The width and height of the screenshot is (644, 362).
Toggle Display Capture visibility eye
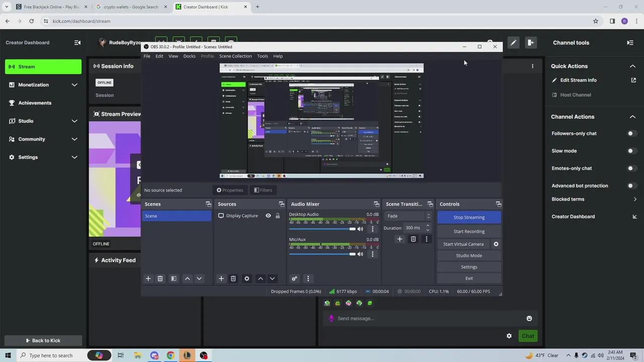[x=268, y=216]
